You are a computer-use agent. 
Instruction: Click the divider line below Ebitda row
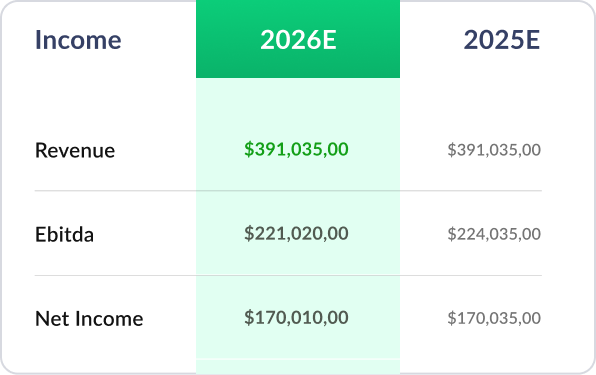[288, 275]
